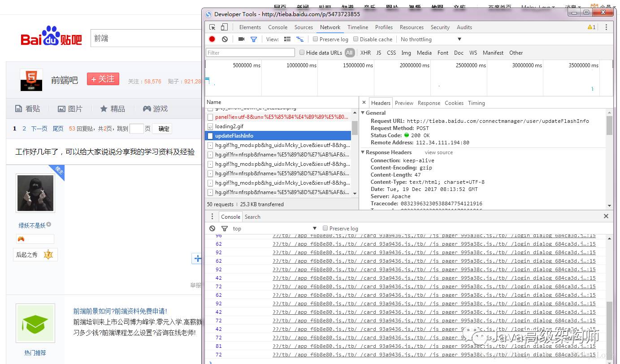
Task: Switch to the Security tab
Action: 440,27
